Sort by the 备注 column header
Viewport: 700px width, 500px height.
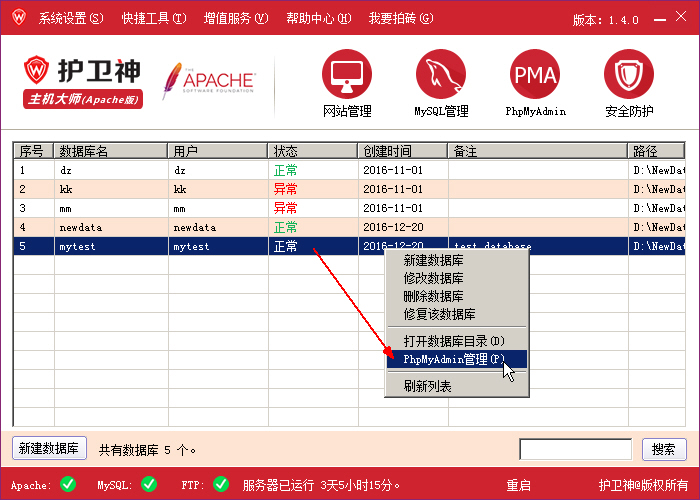point(538,151)
